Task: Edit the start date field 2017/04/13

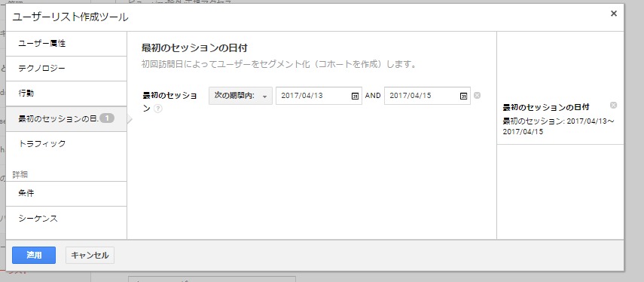Action: [x=319, y=96]
